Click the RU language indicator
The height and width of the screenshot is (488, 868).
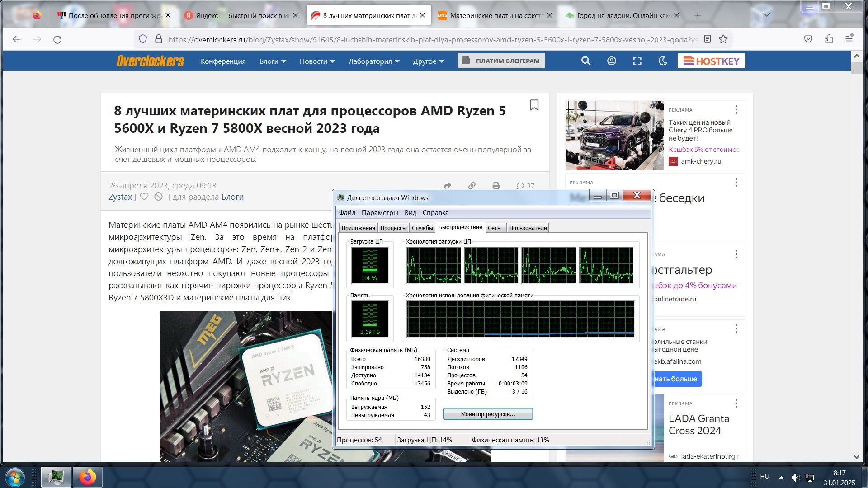[x=764, y=476]
